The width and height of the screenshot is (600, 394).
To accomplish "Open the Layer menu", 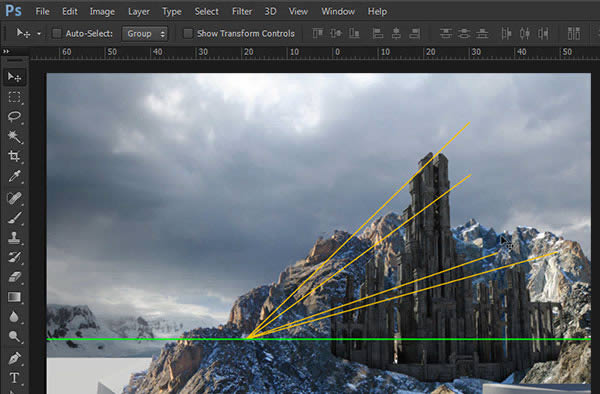I will pos(139,11).
